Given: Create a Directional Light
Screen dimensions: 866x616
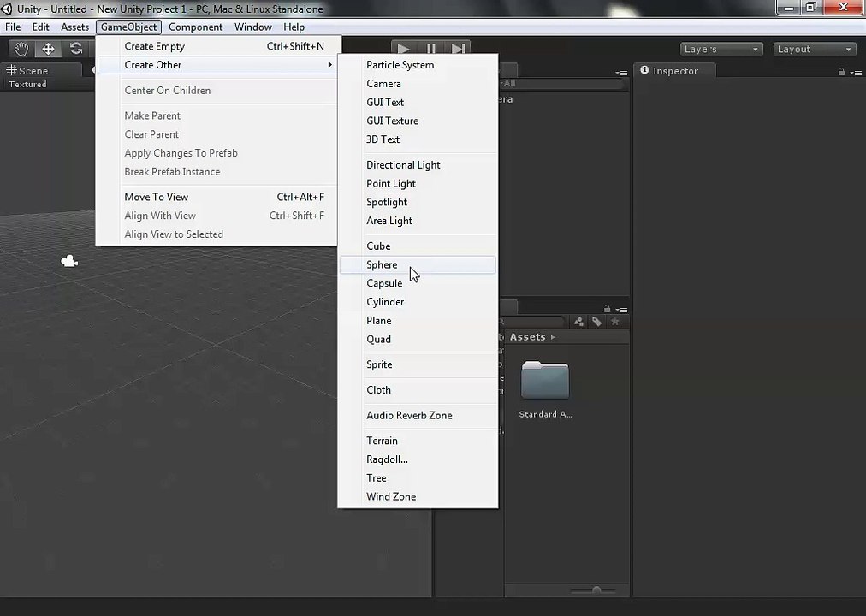Looking at the screenshot, I should coord(418,165).
